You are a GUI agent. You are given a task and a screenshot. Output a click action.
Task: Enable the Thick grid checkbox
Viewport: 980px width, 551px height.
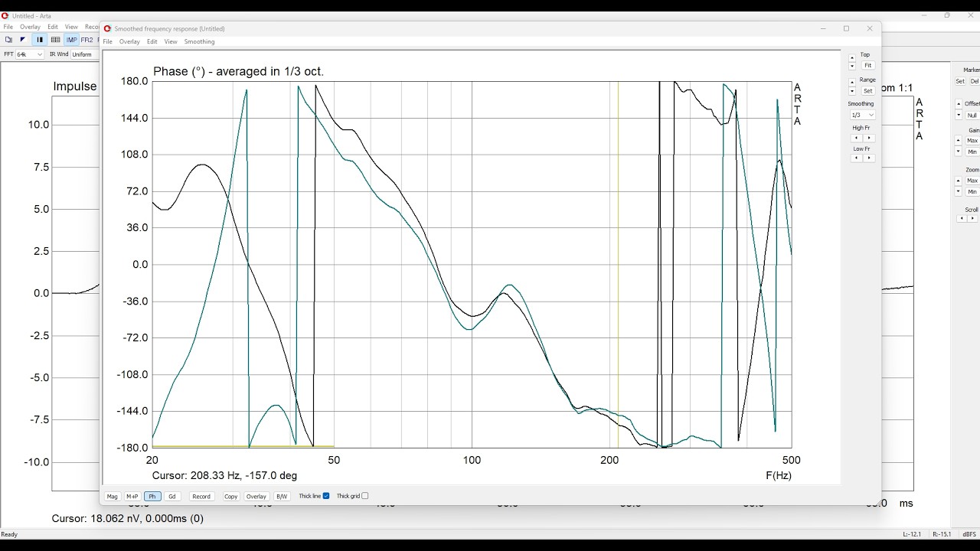(x=364, y=496)
